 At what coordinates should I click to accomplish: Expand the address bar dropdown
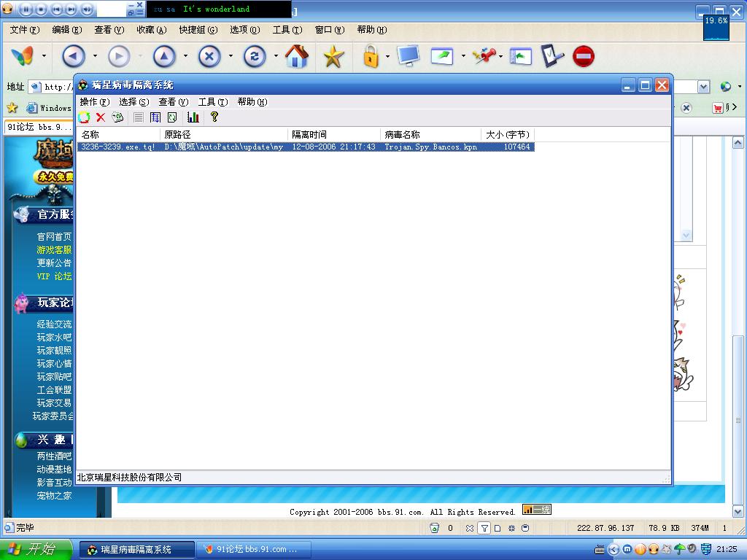click(x=704, y=87)
